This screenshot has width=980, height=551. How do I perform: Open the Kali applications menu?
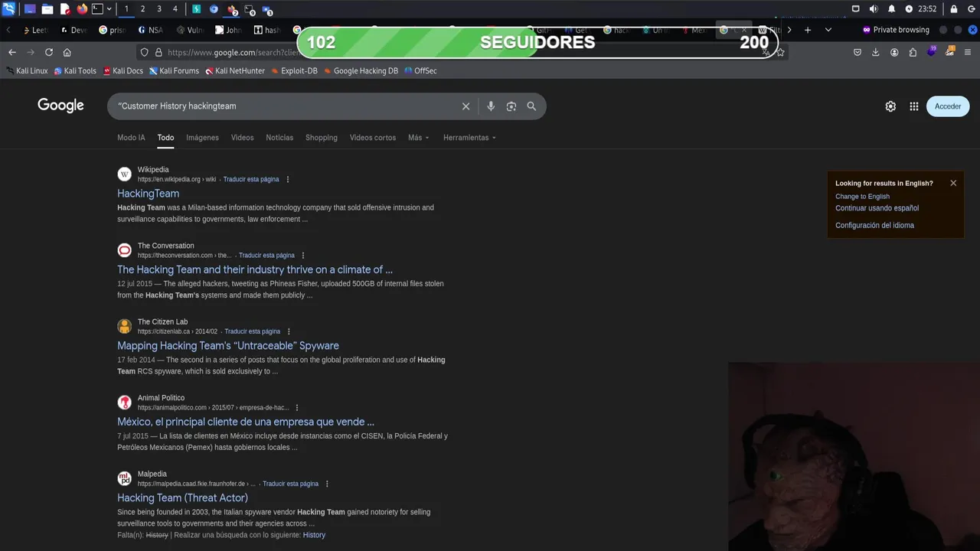(x=8, y=9)
